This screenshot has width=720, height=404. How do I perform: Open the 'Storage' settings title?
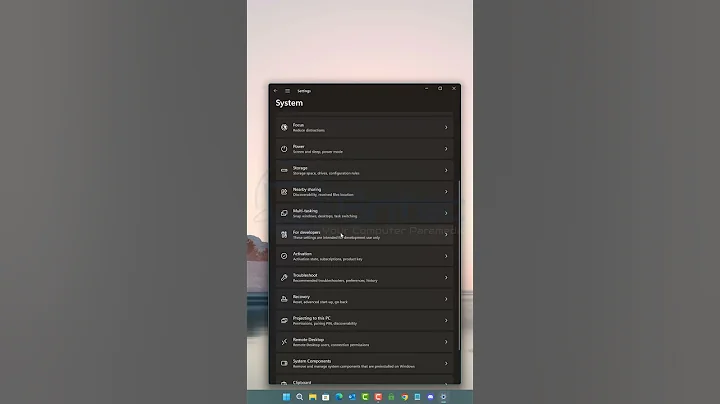click(x=300, y=168)
